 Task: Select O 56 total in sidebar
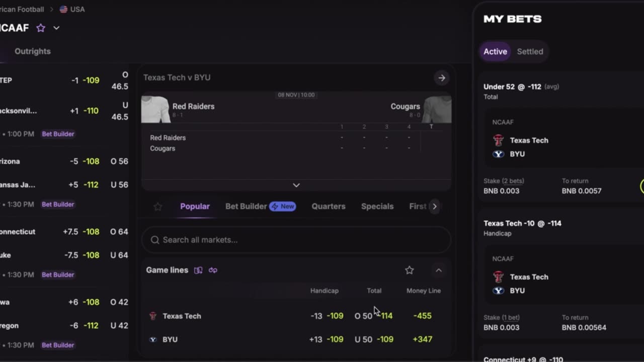(x=119, y=161)
